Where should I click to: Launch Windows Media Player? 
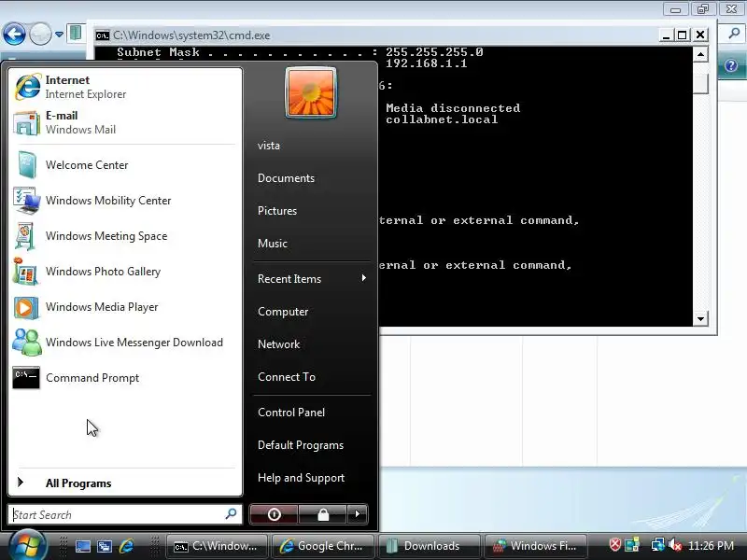[x=125, y=307]
